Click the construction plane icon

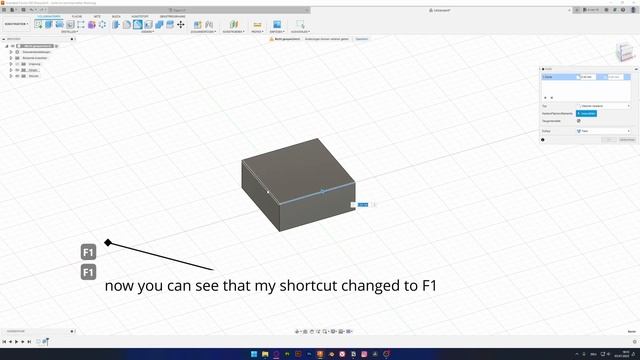(233, 24)
